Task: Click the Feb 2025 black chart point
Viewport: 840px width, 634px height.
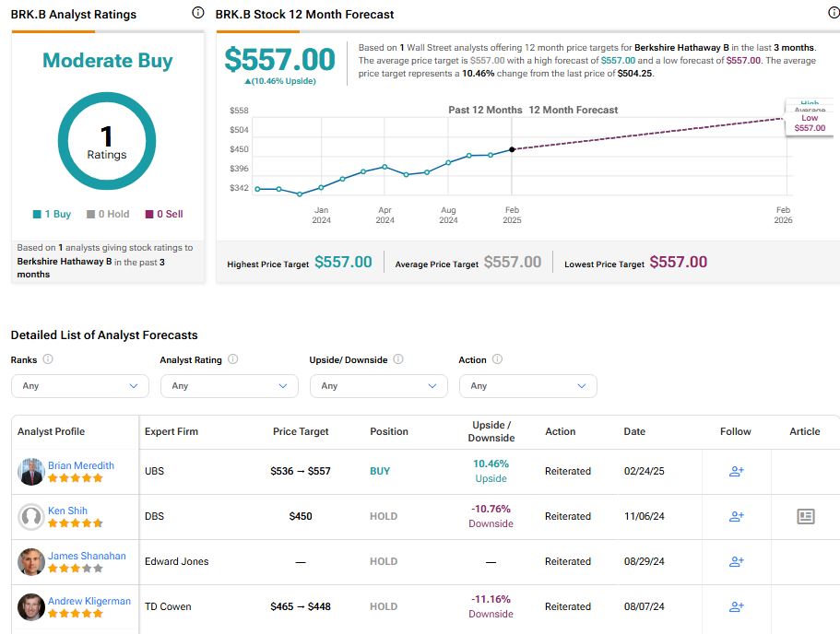Action: (x=512, y=149)
